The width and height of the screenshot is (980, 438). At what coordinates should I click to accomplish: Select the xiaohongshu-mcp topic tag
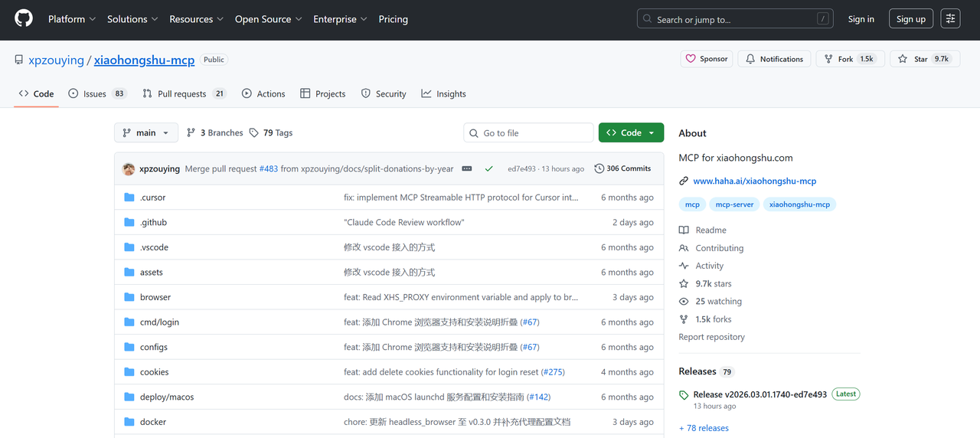[799, 204]
